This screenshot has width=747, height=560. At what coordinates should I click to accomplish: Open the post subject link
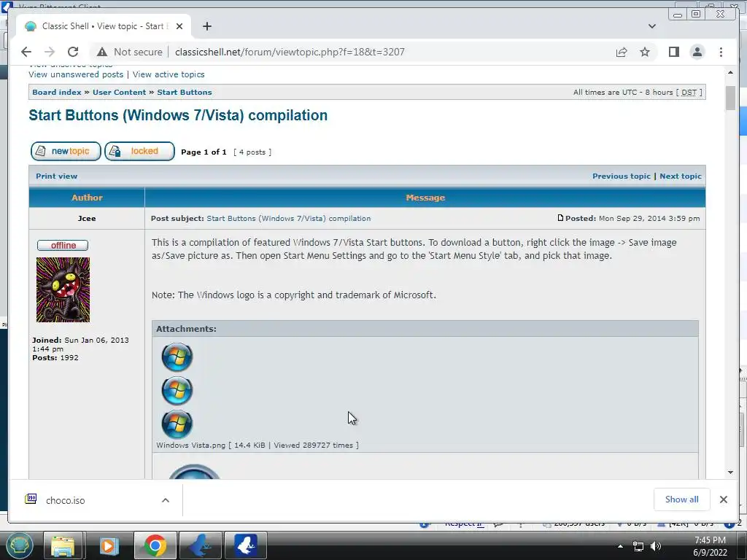289,219
